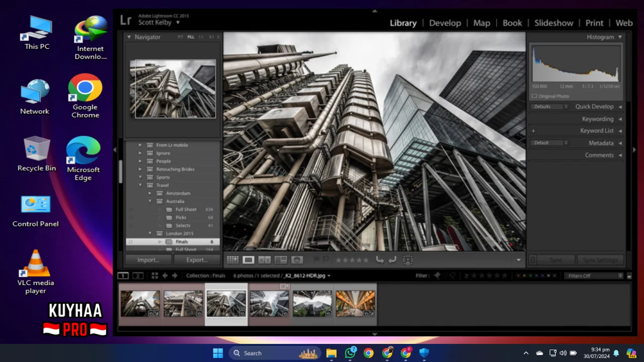Rotate photo clockwise arrow icon
The image size is (644, 362).
(x=392, y=260)
